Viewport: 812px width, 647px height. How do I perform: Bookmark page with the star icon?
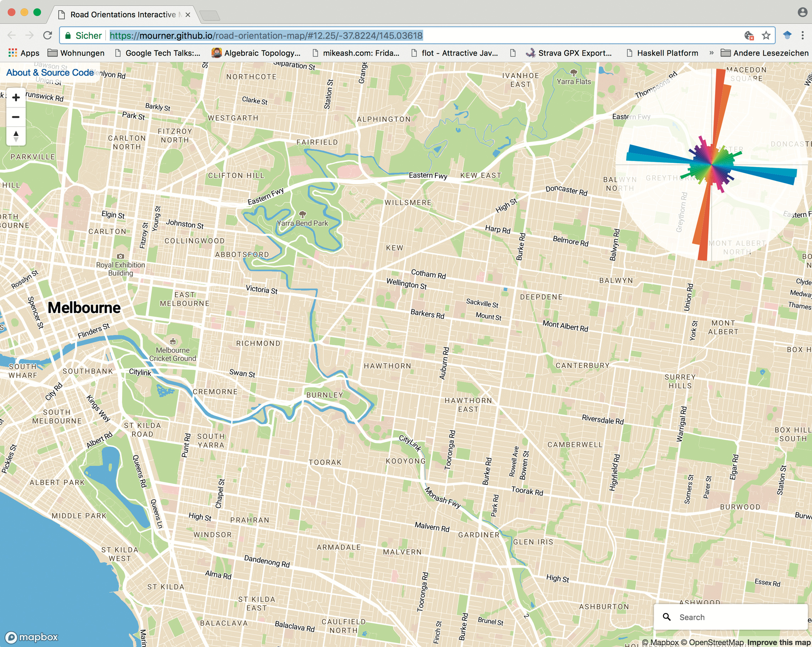(x=766, y=35)
